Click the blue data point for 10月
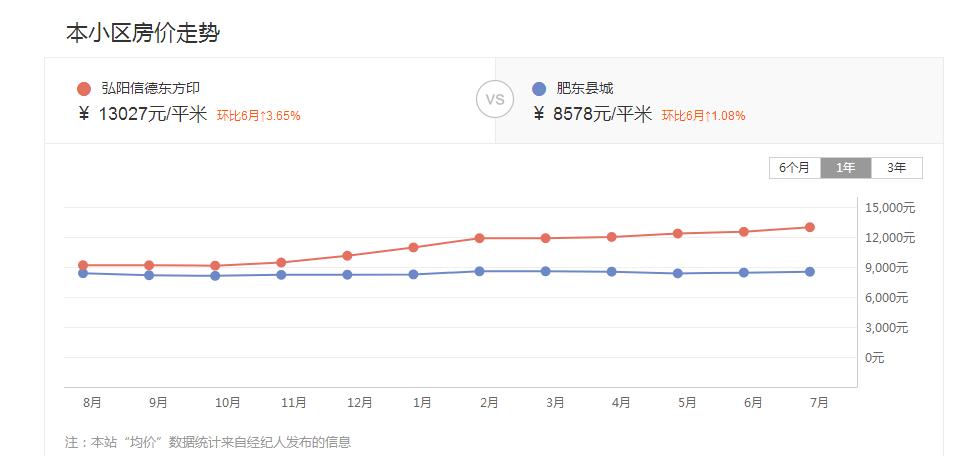Viewport: 953px width, 456px height. 215,276
